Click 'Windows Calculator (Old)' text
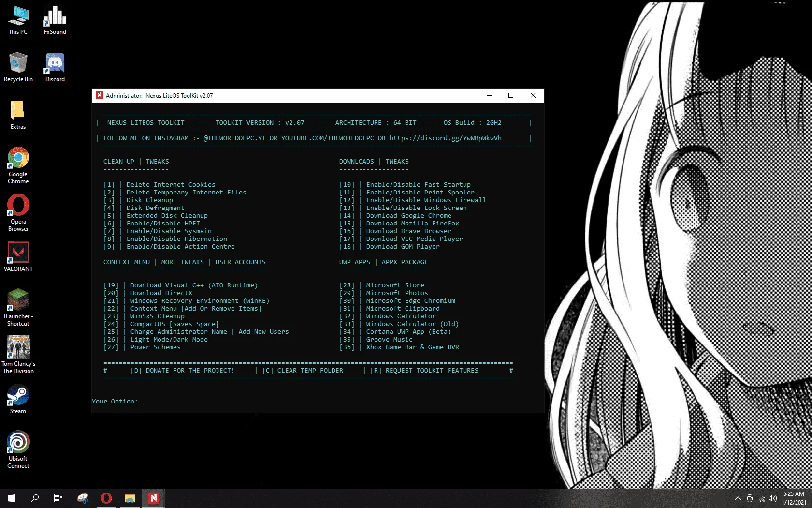812x508 pixels. click(412, 324)
